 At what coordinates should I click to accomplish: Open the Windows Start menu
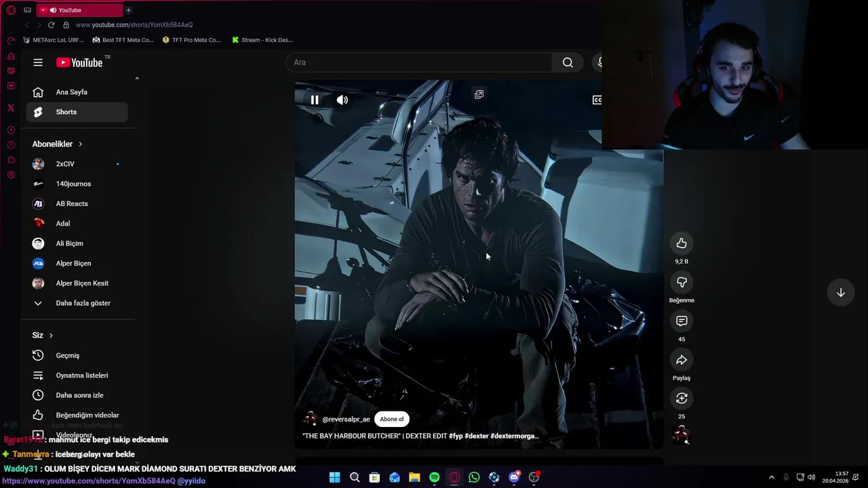coord(335,477)
